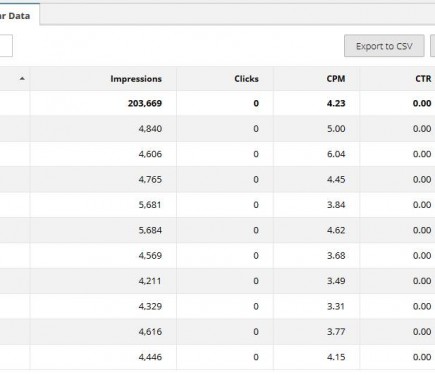Click impressions cell 4,329

(x=150, y=306)
